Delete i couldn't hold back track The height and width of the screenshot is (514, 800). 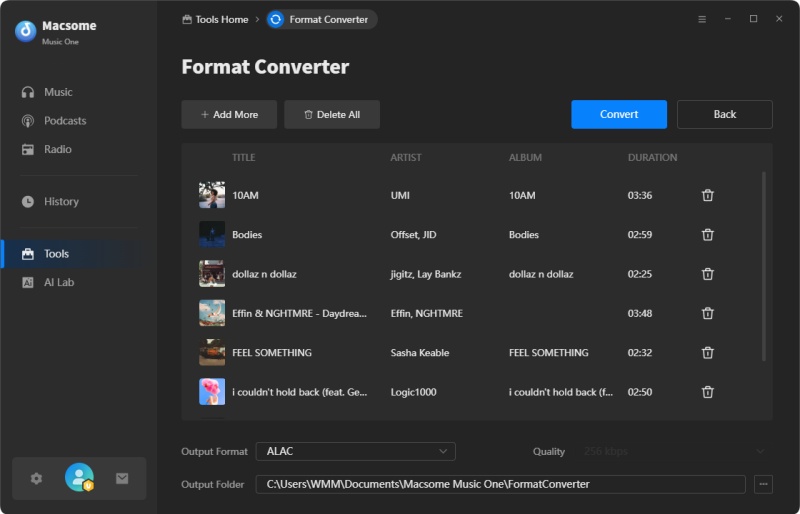point(708,391)
